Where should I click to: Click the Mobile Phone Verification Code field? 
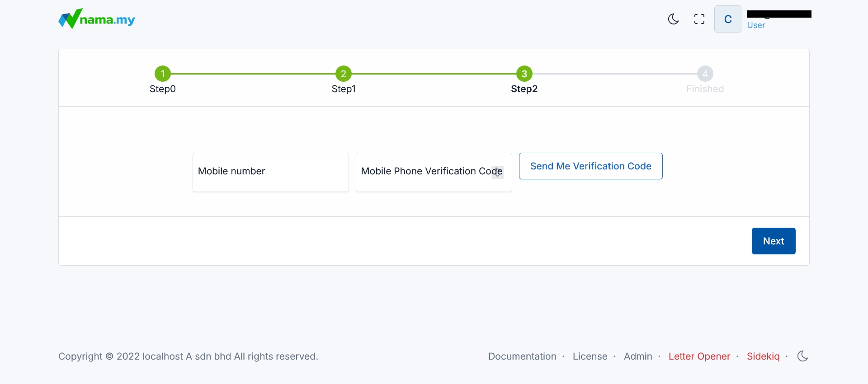[x=425, y=172]
